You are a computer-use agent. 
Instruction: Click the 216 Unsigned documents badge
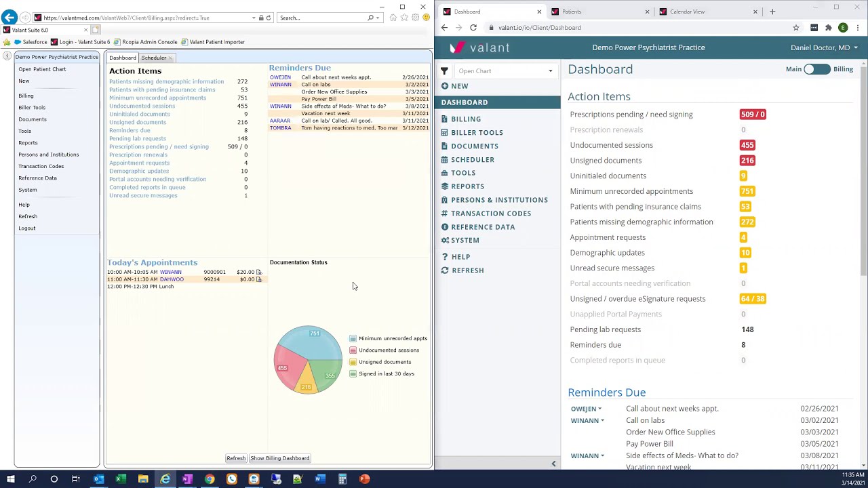[747, 161]
